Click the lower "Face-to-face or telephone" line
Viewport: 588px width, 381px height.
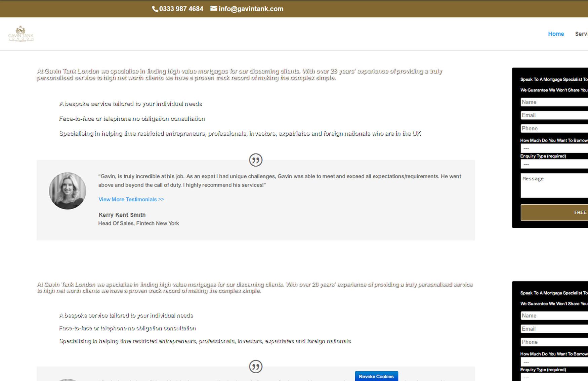tap(127, 328)
